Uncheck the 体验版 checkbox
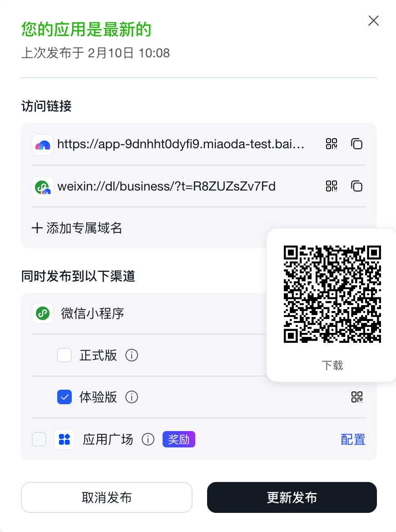The width and height of the screenshot is (396, 532). point(64,397)
